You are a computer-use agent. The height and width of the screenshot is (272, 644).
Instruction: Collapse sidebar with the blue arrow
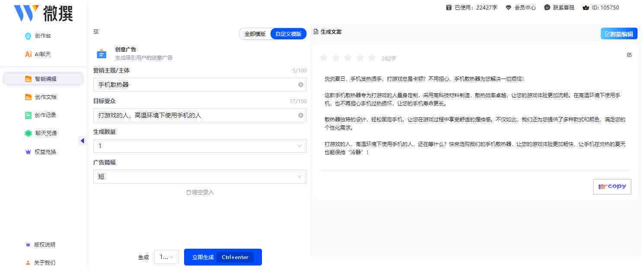82,141
